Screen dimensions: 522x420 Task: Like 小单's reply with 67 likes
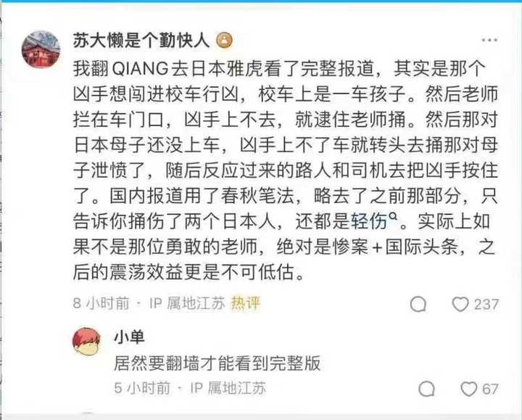(469, 389)
